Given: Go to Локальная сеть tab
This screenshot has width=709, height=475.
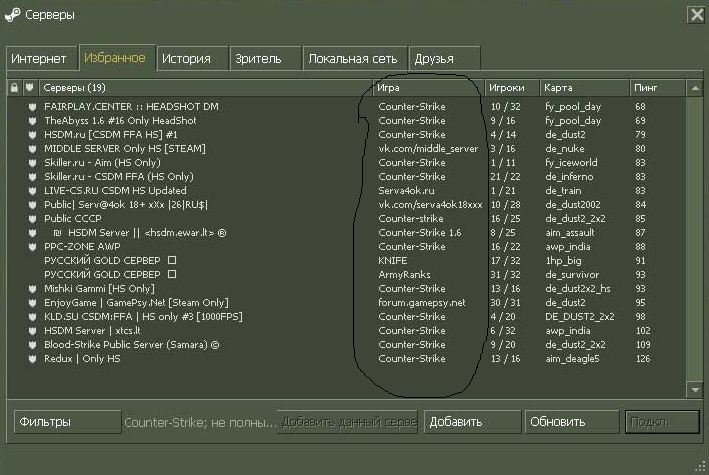Looking at the screenshot, I should tap(355, 58).
